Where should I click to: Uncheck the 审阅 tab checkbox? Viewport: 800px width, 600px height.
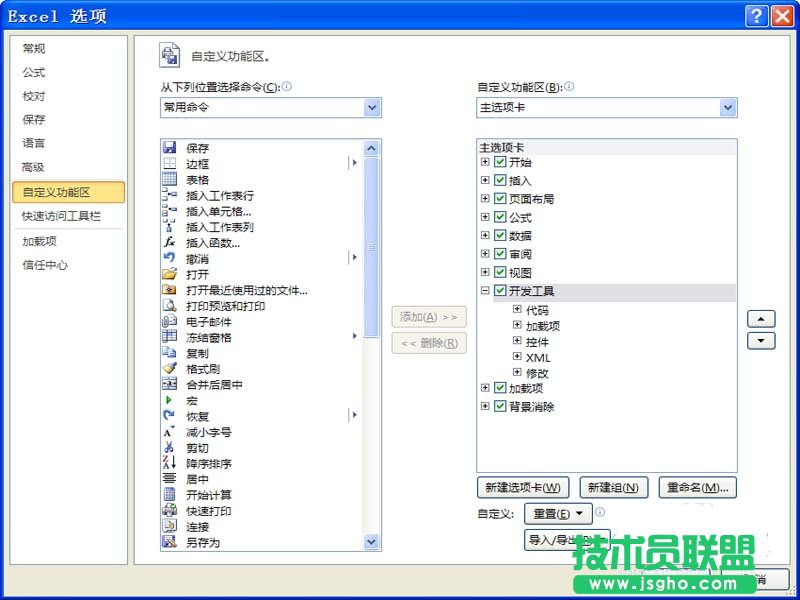tap(500, 254)
